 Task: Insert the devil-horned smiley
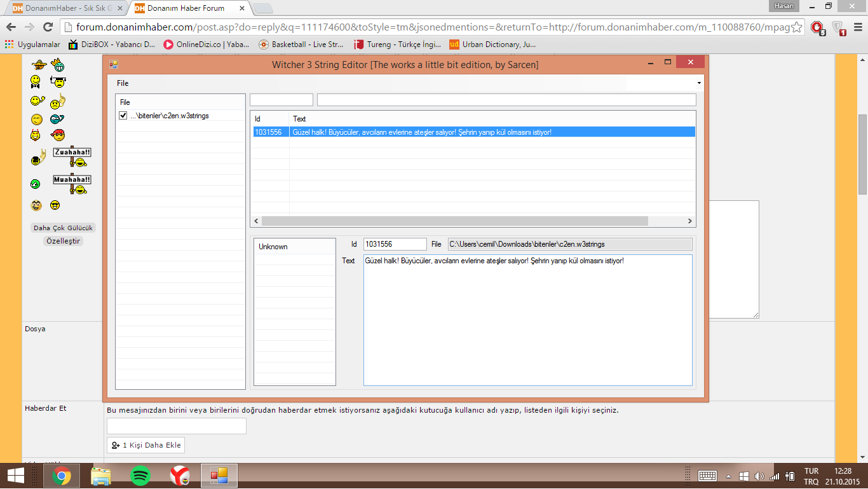[36, 135]
